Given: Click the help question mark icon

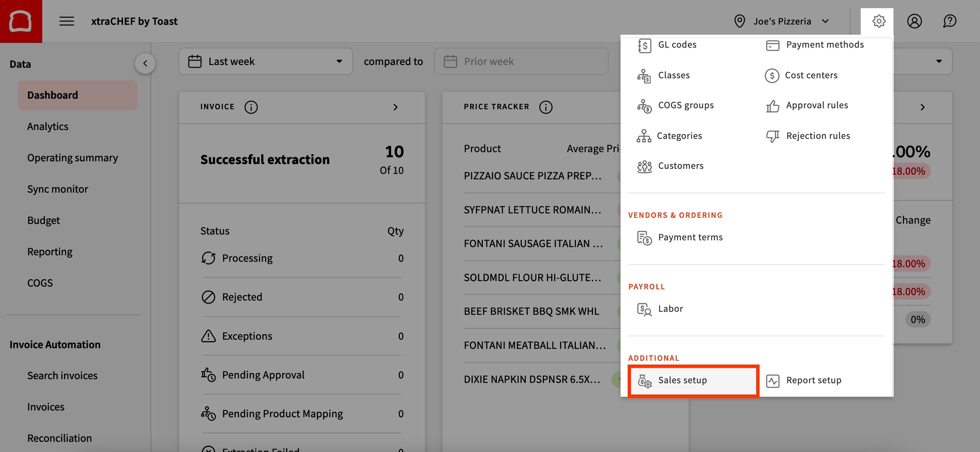Looking at the screenshot, I should [x=950, y=21].
